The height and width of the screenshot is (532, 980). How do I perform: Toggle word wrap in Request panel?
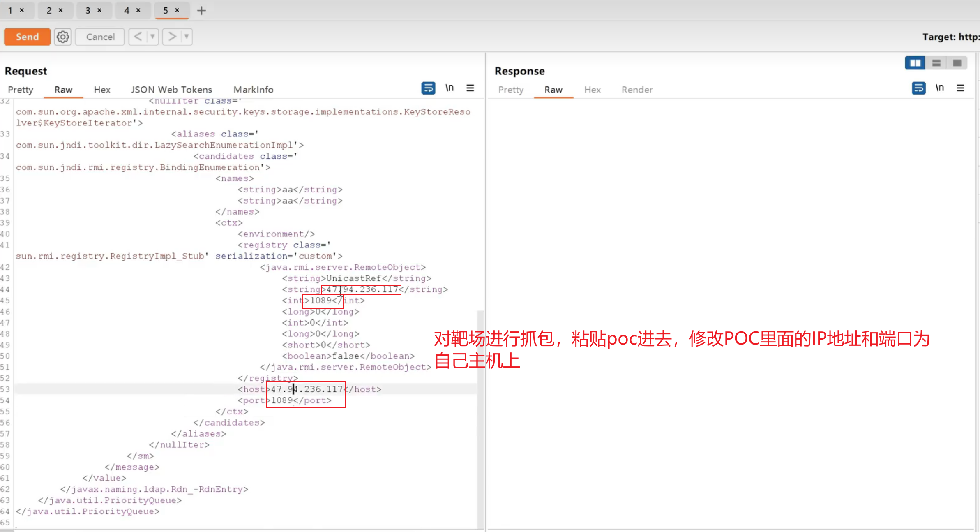(x=428, y=88)
